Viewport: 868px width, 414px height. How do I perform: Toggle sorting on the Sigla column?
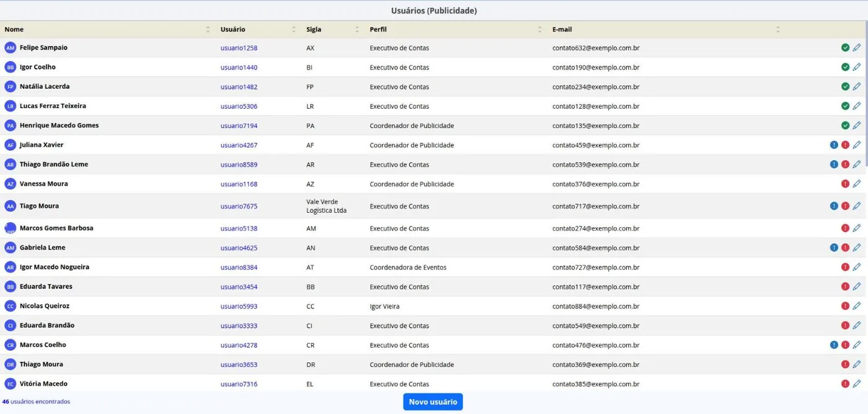(x=357, y=29)
